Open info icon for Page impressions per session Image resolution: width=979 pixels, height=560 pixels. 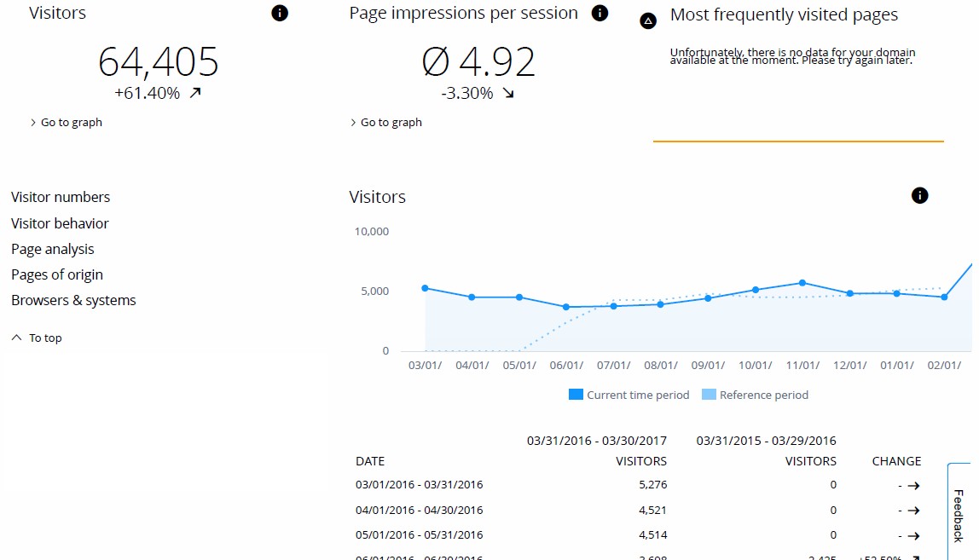600,13
